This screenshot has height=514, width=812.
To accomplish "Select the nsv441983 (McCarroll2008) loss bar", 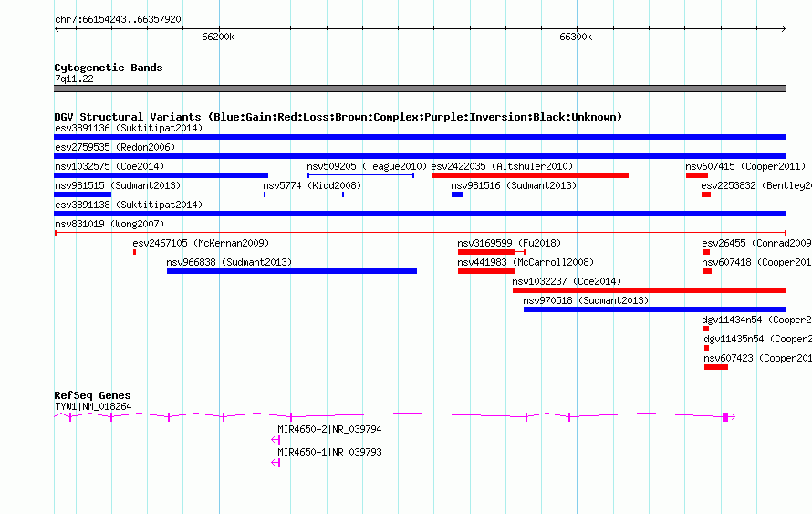I will (x=486, y=271).
